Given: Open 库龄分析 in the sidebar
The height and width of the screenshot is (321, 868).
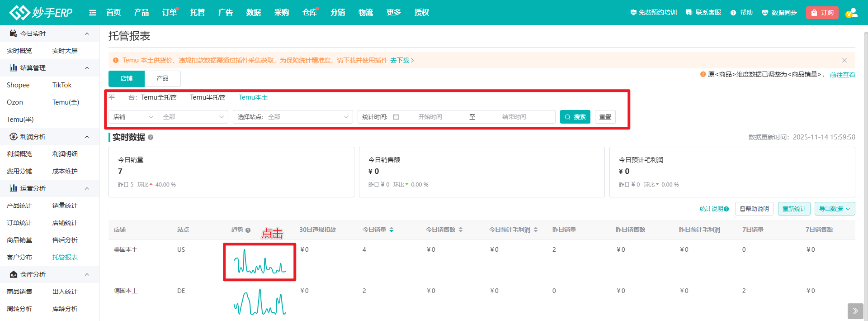Looking at the screenshot, I should [x=65, y=309].
